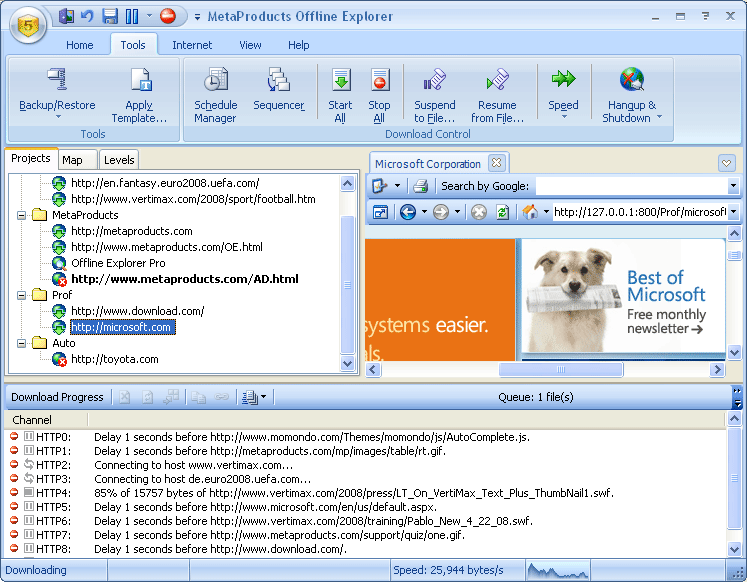Click the Schedule Manager icon

[215, 82]
